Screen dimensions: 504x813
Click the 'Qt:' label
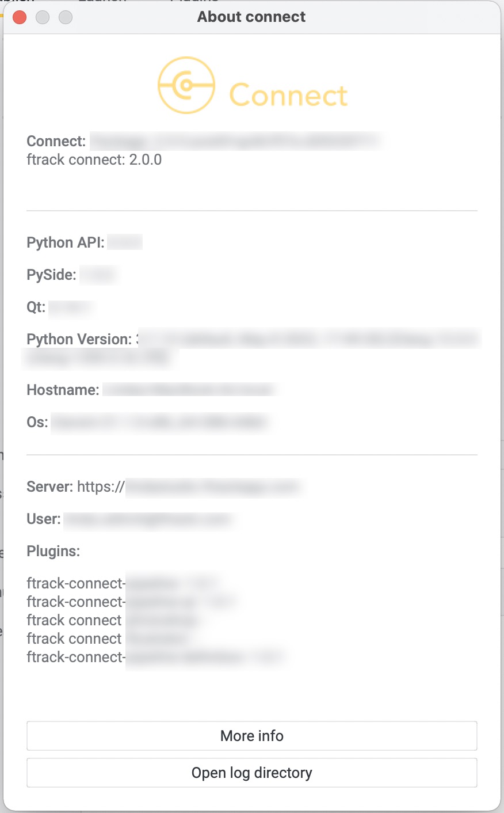(36, 307)
